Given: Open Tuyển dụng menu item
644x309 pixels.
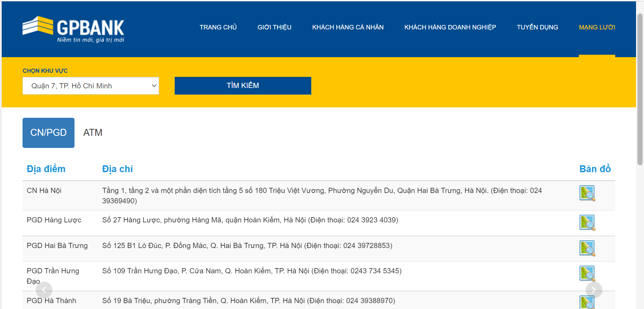Looking at the screenshot, I should (x=538, y=27).
